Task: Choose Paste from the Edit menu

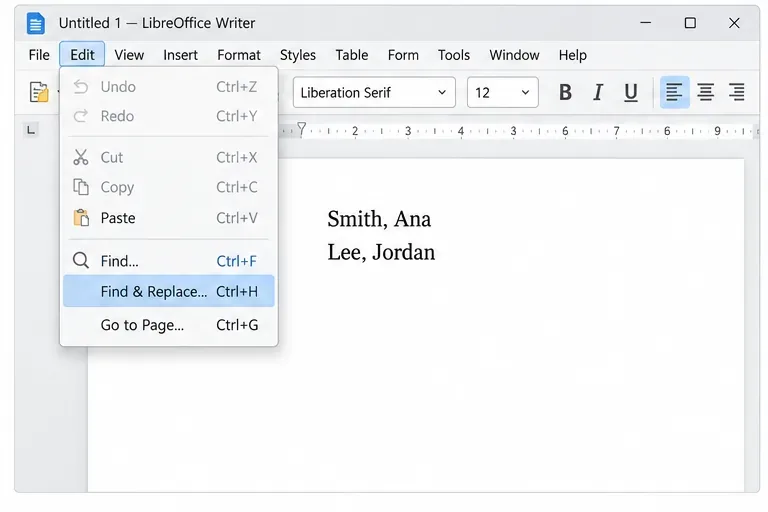Action: pyautogui.click(x=168, y=218)
